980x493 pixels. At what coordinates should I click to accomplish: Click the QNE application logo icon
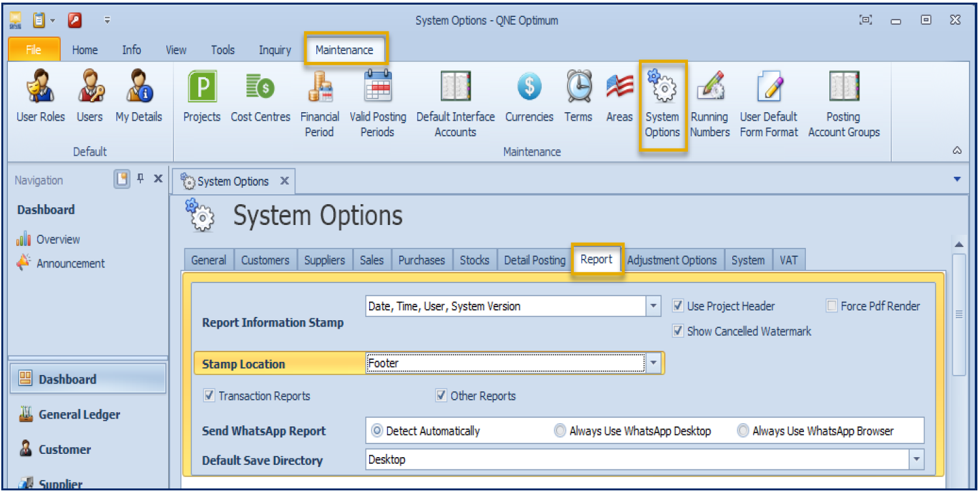point(16,21)
